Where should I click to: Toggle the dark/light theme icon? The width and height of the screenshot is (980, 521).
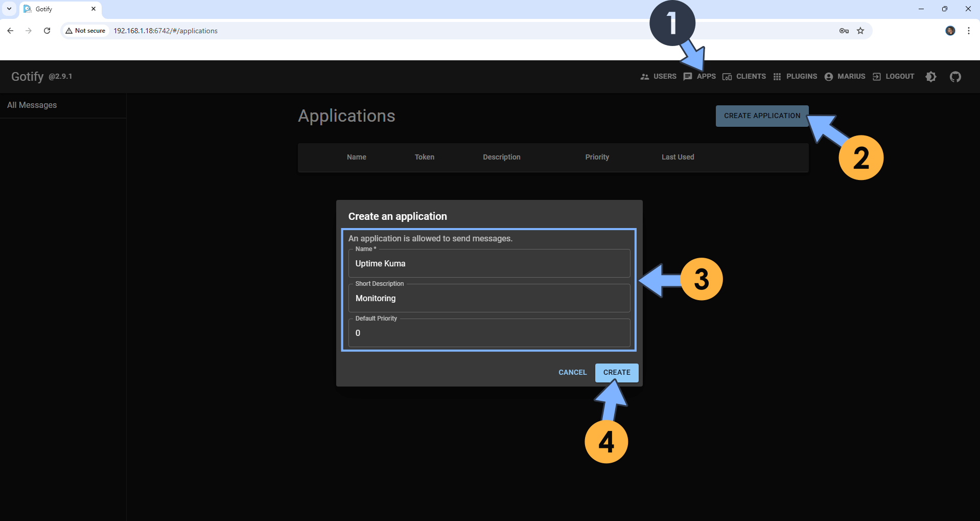pyautogui.click(x=931, y=77)
